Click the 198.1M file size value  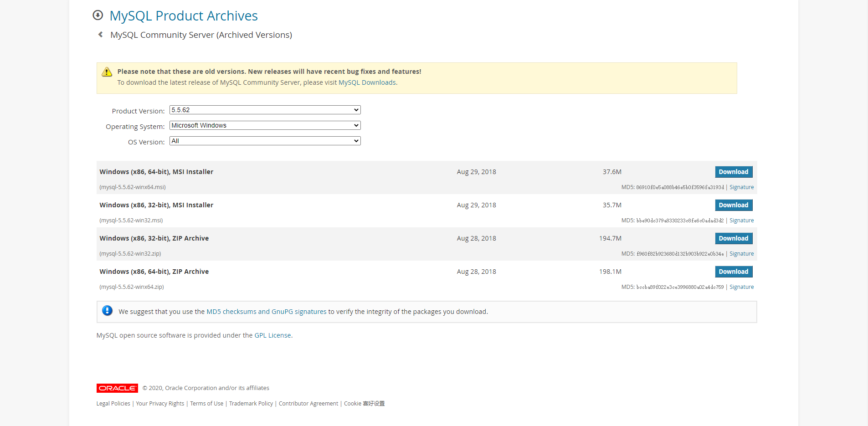[x=610, y=272]
